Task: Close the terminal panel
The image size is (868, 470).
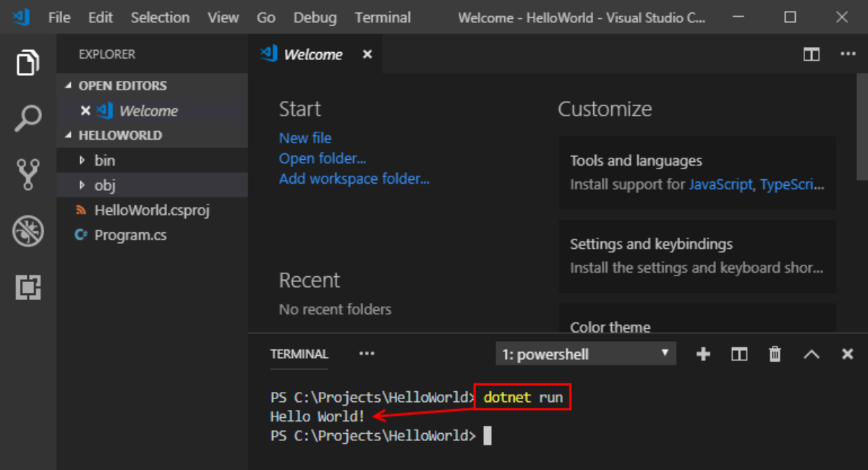Action: (x=848, y=354)
